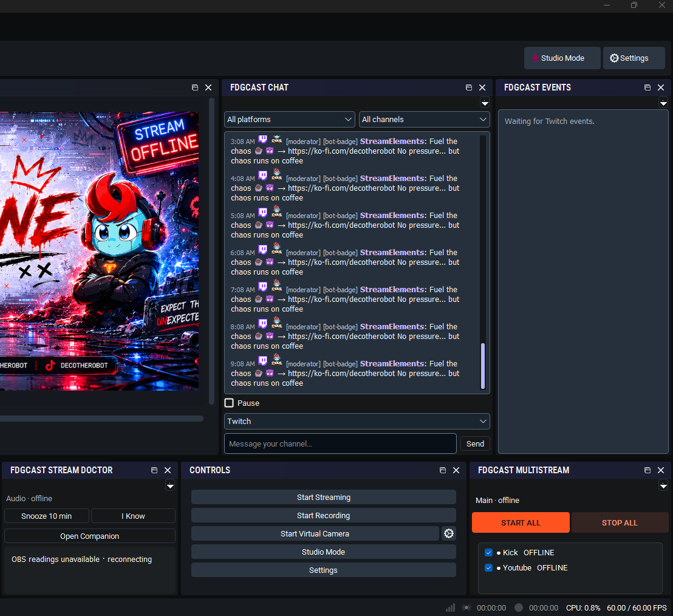Close the FDGCAST EVENTS dock
This screenshot has height=616, width=673.
click(x=661, y=87)
